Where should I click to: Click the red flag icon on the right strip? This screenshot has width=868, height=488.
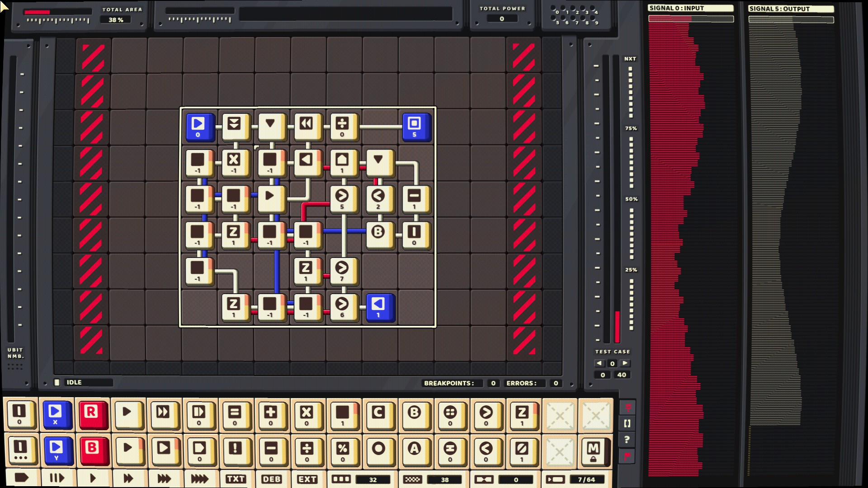[627, 456]
